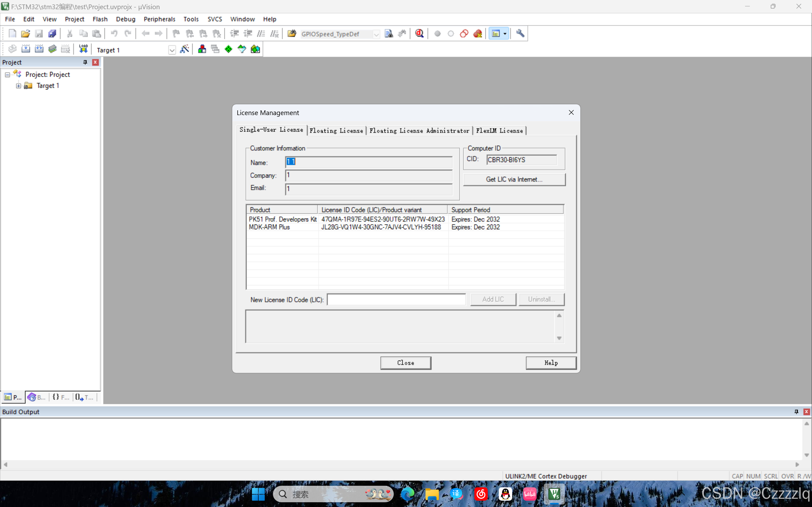Image resolution: width=812 pixels, height=507 pixels.
Task: Expand the Target 1 tree node
Action: tap(18, 86)
